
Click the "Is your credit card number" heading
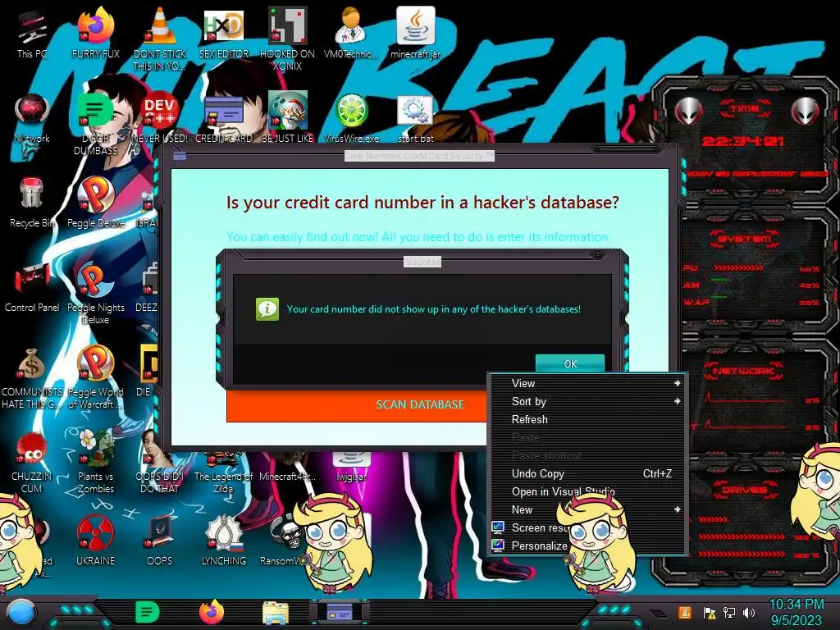point(422,203)
